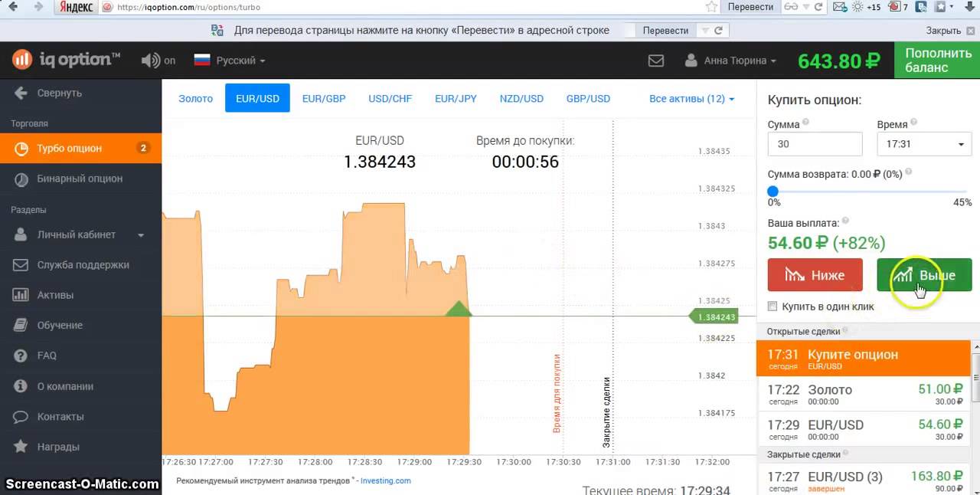Click the help icon next to Ваша выплата
Image resolution: width=980 pixels, height=495 pixels.
[x=845, y=221]
